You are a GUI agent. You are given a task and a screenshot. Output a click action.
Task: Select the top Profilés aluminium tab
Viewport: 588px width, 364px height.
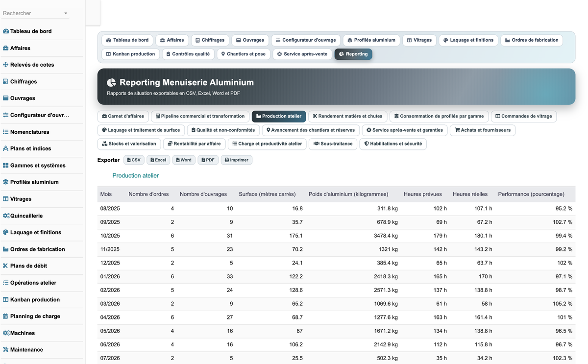click(371, 40)
